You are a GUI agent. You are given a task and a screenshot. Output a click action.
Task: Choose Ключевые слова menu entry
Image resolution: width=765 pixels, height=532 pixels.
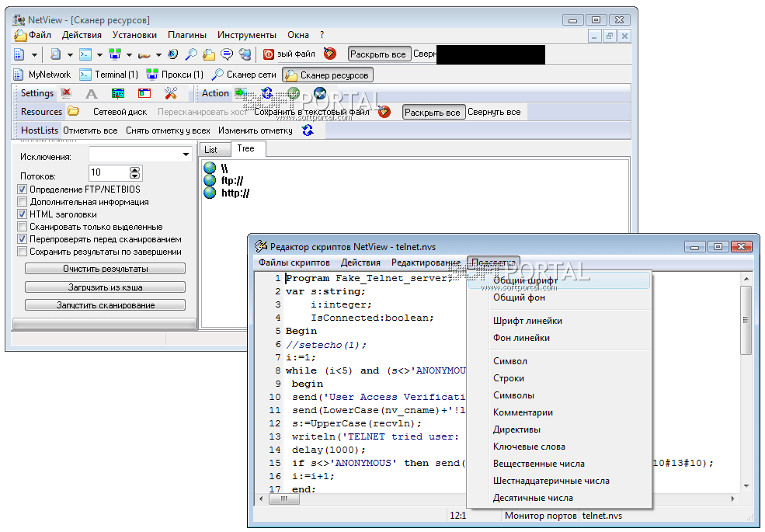click(559, 447)
